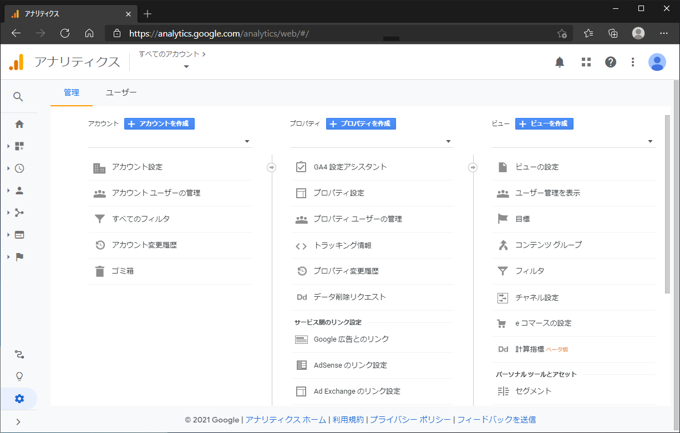Open the account selector dropdown
Image resolution: width=680 pixels, height=433 pixels.
coord(170,141)
